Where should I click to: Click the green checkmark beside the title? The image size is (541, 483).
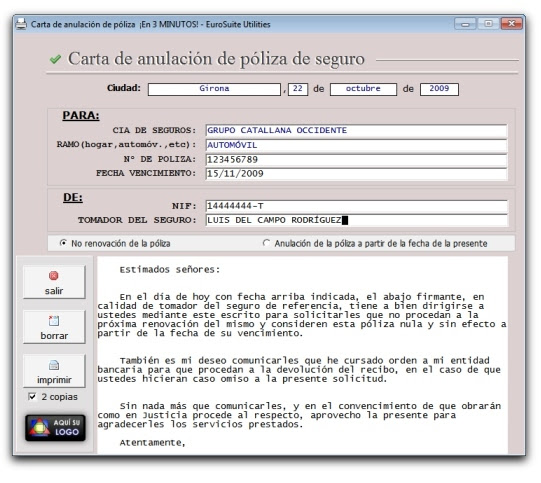(55, 59)
